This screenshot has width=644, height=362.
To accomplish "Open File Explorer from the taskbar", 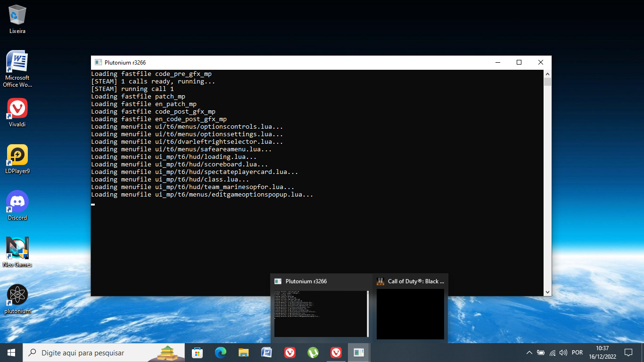I will 243,353.
